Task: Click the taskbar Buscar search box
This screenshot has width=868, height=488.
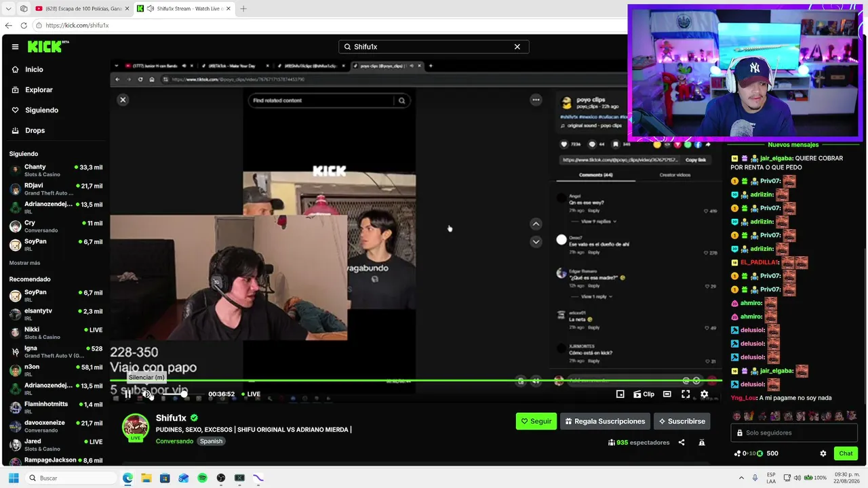Action: click(71, 478)
